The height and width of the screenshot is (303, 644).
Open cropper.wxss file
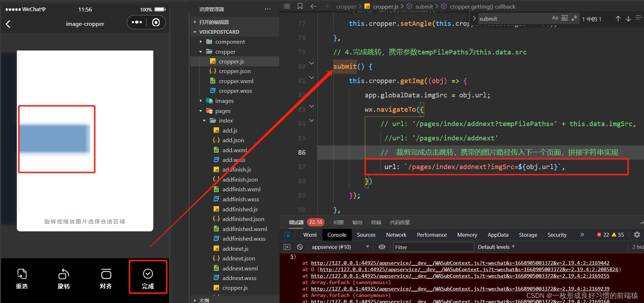click(235, 91)
